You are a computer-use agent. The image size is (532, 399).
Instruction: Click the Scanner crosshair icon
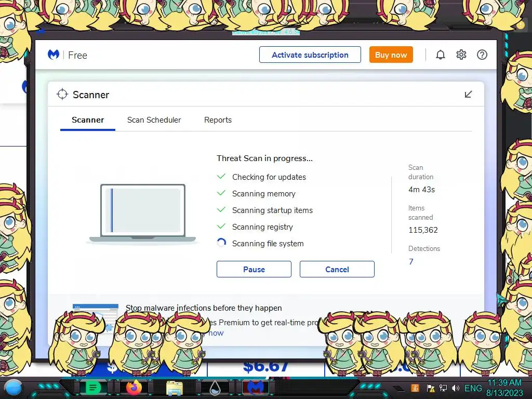coord(62,95)
